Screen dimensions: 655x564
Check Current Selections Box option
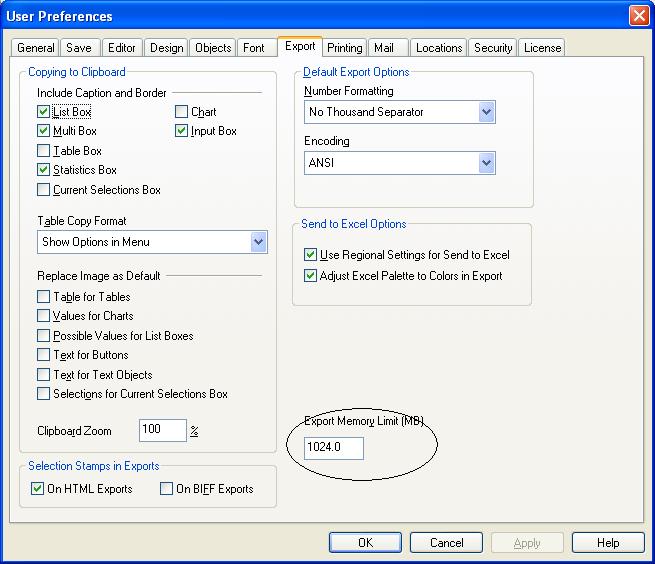click(43, 190)
